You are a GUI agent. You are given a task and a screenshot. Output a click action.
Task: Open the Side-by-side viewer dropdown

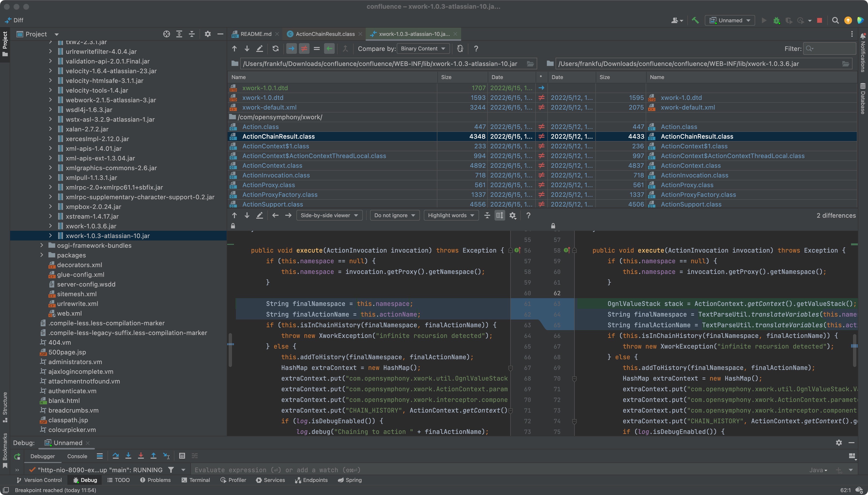point(329,215)
